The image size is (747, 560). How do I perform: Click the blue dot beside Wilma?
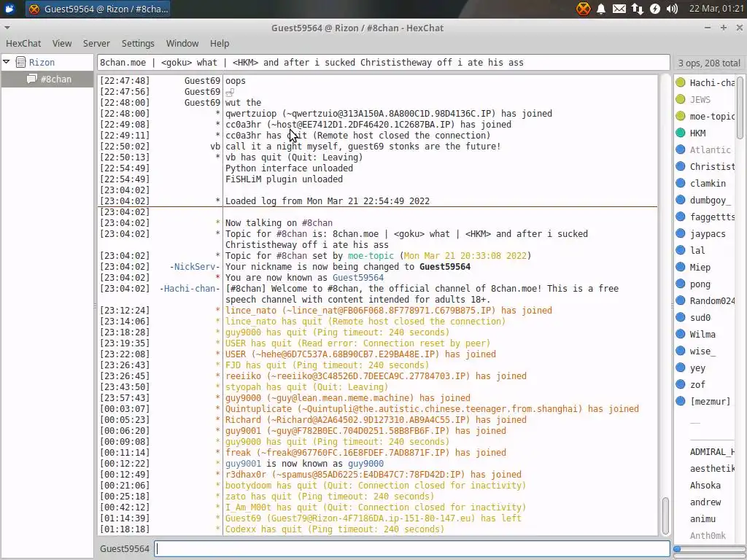pos(681,334)
